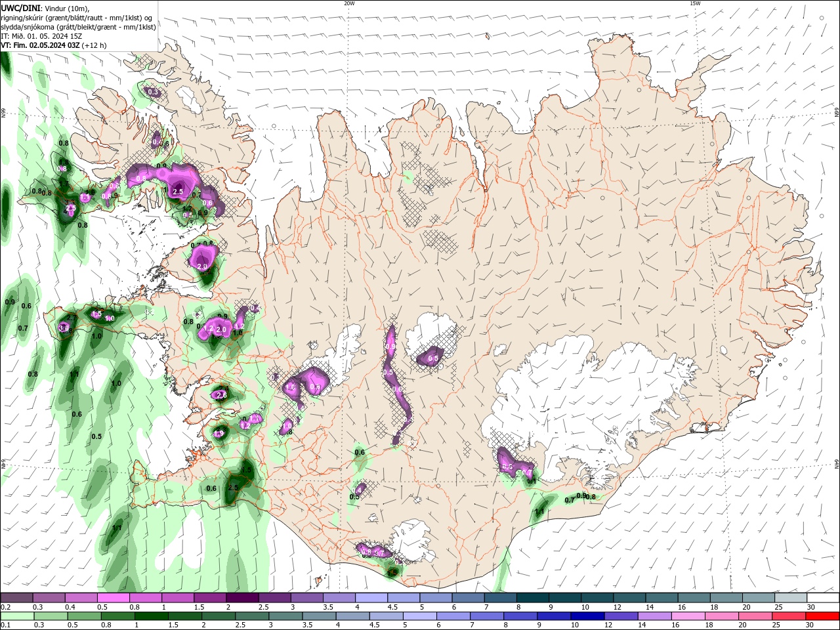
Task: Click the light pink rain swatch labeled 16
Action: [x=688, y=616]
